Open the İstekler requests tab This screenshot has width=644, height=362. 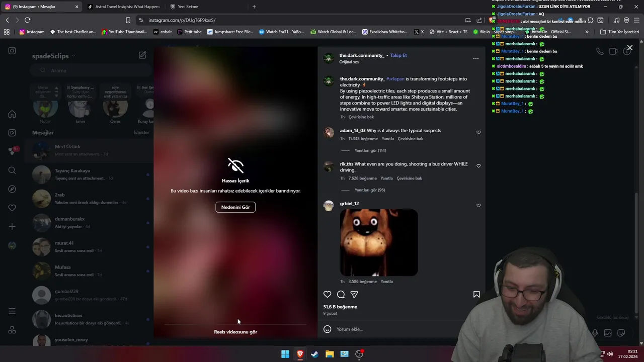(x=141, y=133)
